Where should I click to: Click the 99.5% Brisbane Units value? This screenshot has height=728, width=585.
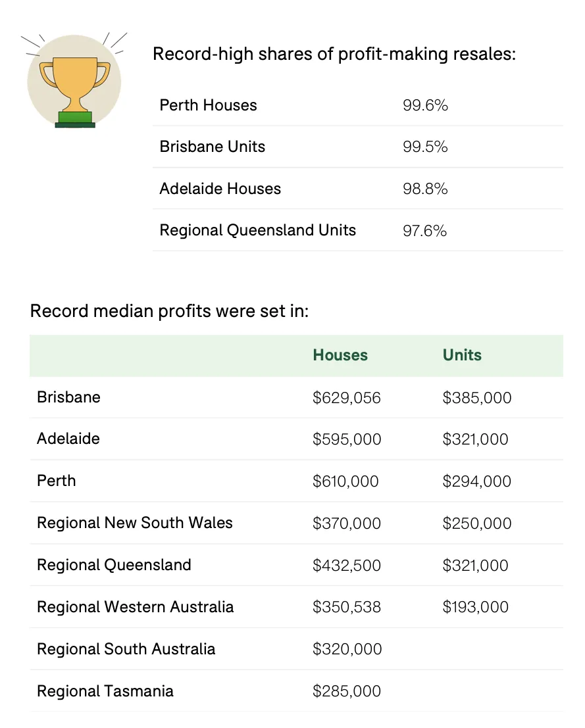coord(425,147)
